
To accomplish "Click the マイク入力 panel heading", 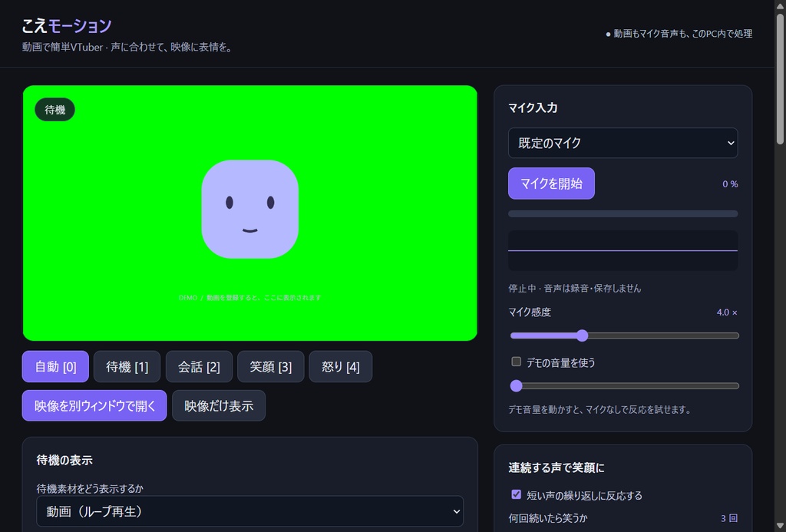I will pyautogui.click(x=533, y=107).
